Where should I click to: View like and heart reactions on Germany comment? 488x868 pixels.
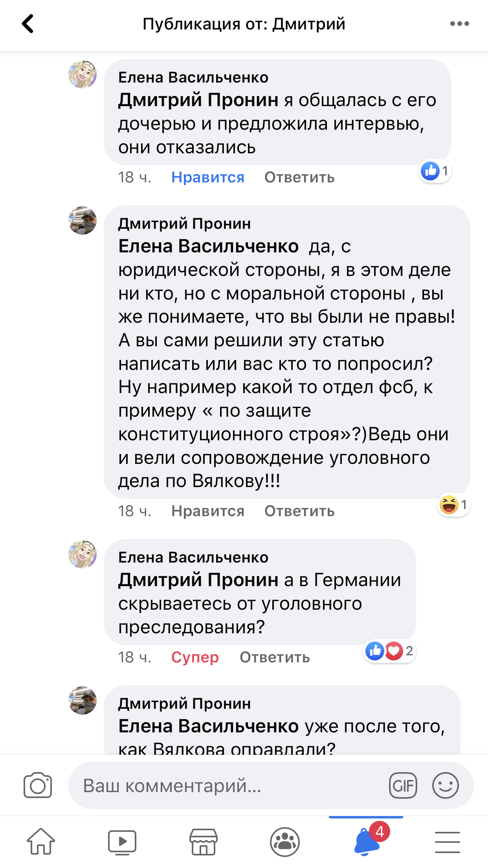pyautogui.click(x=389, y=651)
